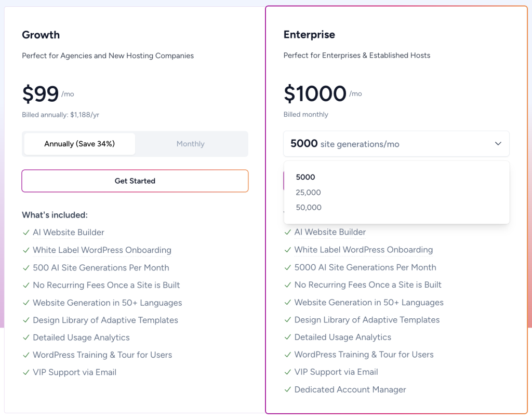The width and height of the screenshot is (532, 420).
Task: Click checkmark beside Dedicated Account Manager
Action: point(288,389)
